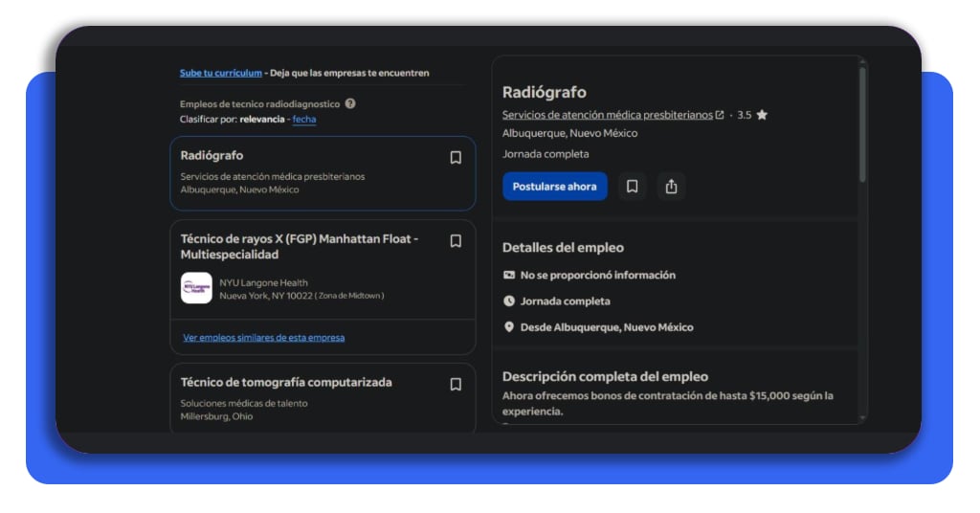Screen dimensions: 980x513
Task: Click the clock icon by Jornada completa
Action: [509, 301]
